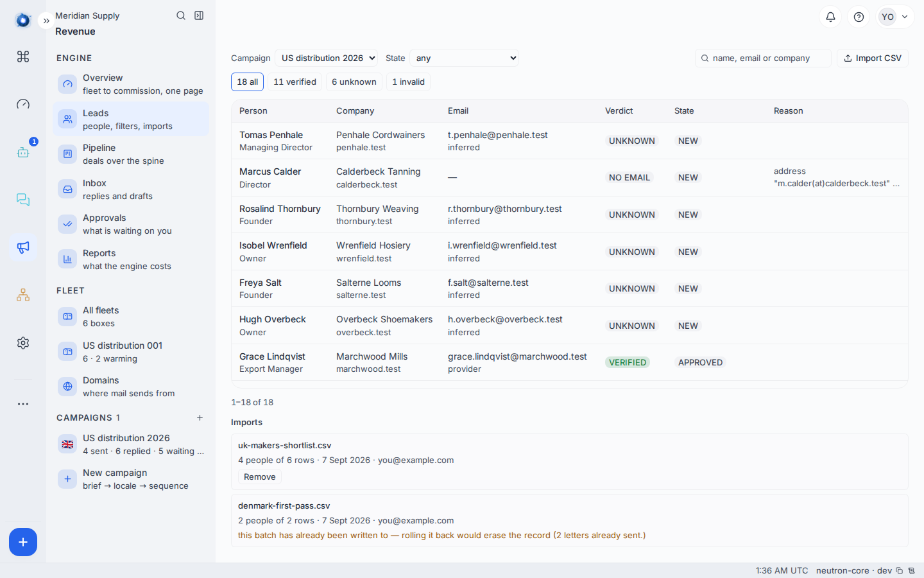Open the gauge dashboard icon in left rail

click(23, 104)
